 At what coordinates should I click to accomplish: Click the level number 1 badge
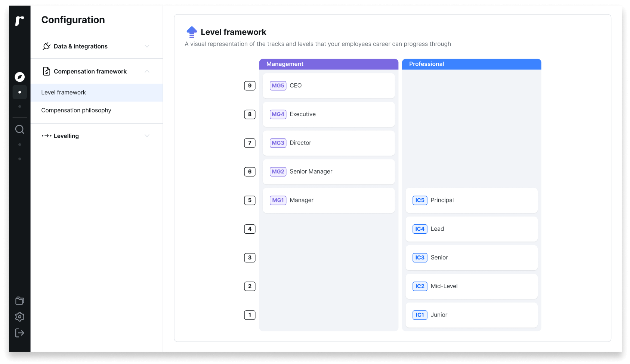[x=250, y=315]
